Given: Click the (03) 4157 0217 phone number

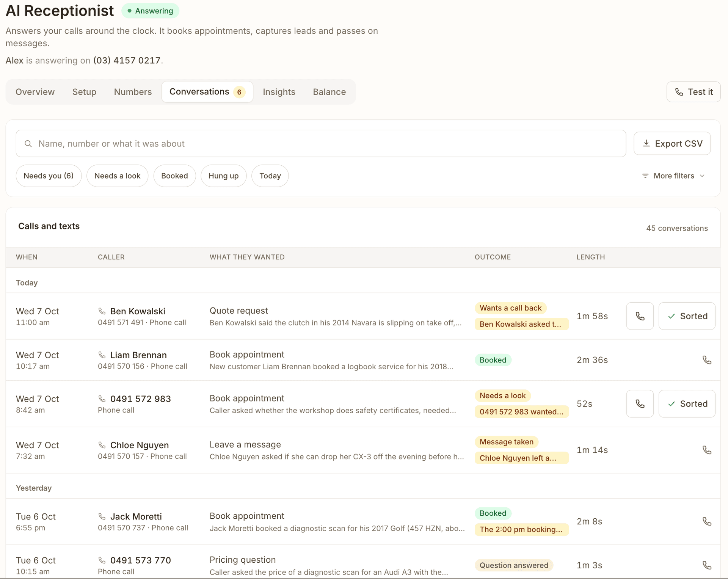Looking at the screenshot, I should (127, 60).
